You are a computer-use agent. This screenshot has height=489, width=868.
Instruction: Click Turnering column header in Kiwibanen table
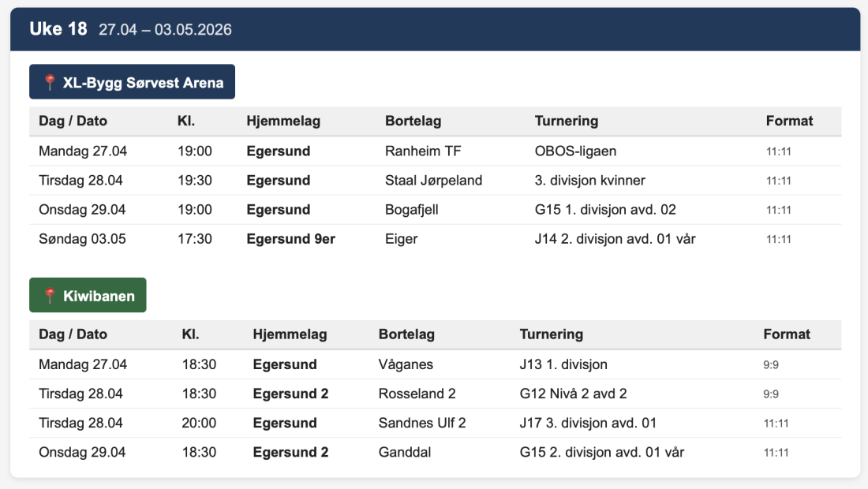[551, 334]
